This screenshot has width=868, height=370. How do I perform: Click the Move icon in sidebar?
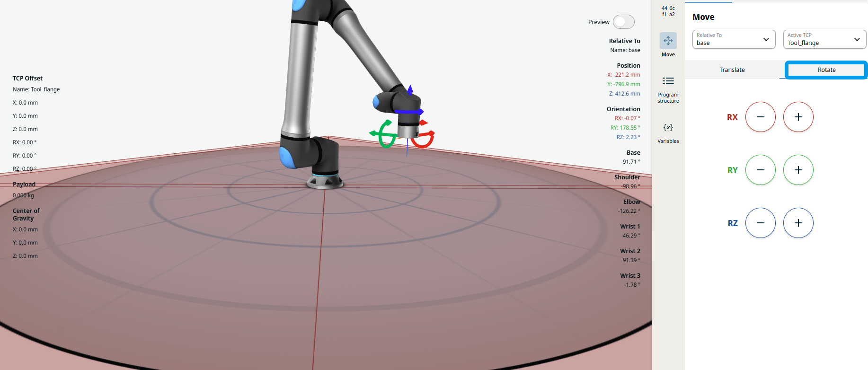click(668, 41)
